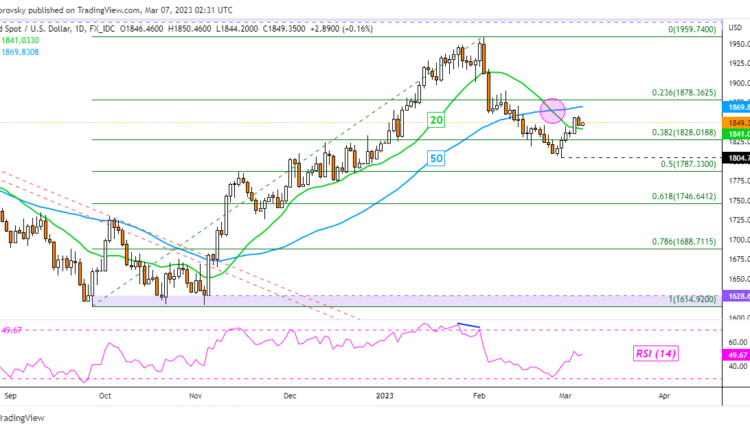Click the blue 1869.8 price axis tag
The height and width of the screenshot is (430, 750).
(733, 104)
